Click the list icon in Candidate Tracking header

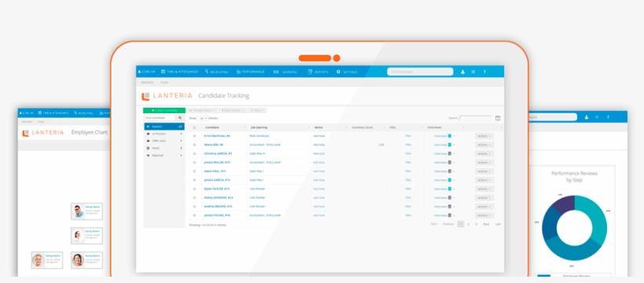[x=473, y=72]
